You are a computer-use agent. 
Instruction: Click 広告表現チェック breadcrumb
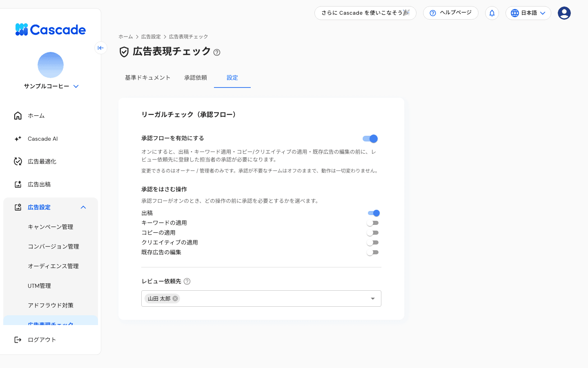(189, 37)
